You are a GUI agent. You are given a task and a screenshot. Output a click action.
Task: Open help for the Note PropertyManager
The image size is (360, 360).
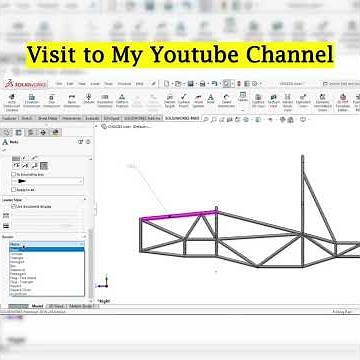(x=88, y=142)
